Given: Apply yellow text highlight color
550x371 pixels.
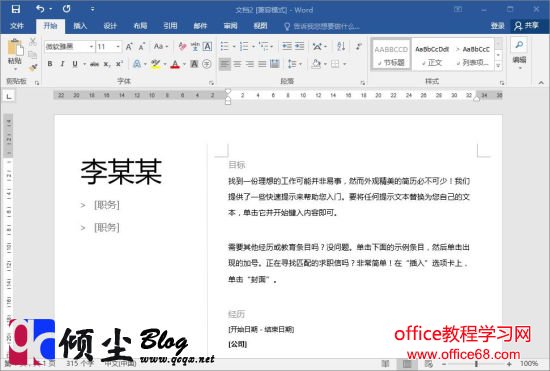Looking at the screenshot, I should coord(155,64).
